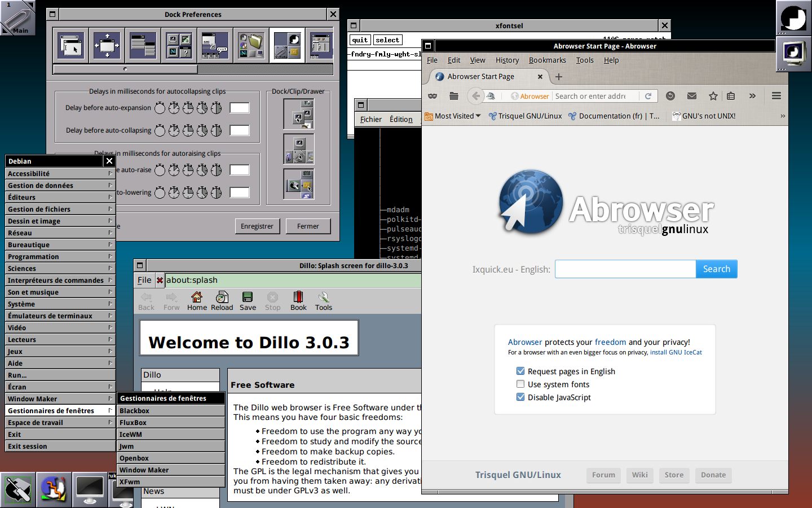This screenshot has width=812, height=508.
Task: Click Abrowser private mask icon
Action: 433,96
